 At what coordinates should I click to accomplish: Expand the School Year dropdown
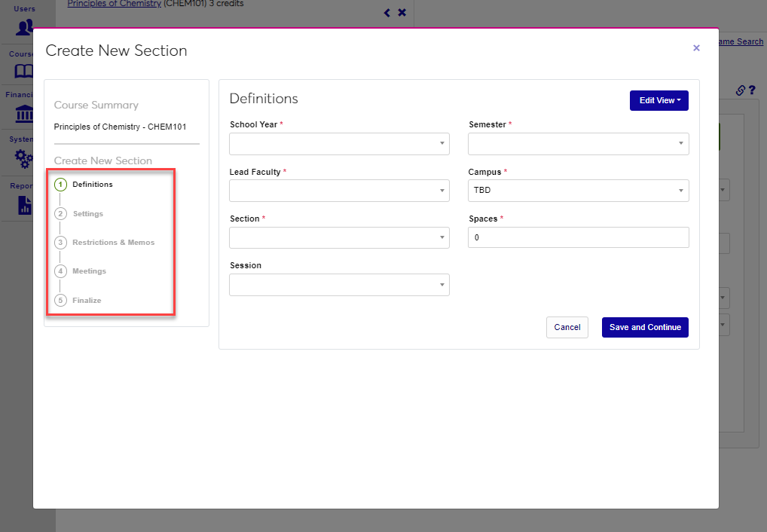tap(339, 144)
